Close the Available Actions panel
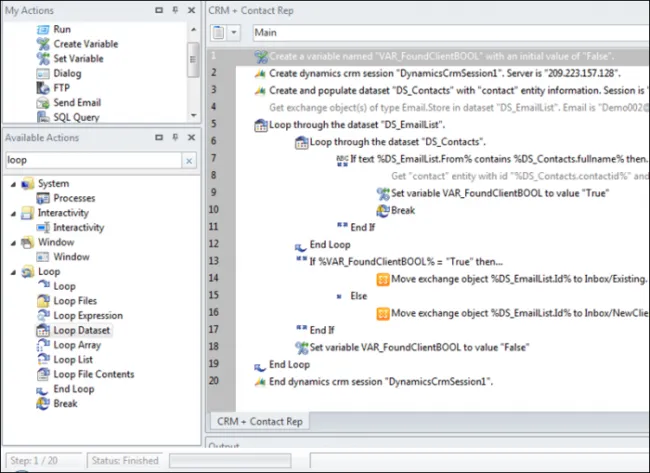The height and width of the screenshot is (473, 650). [191, 137]
